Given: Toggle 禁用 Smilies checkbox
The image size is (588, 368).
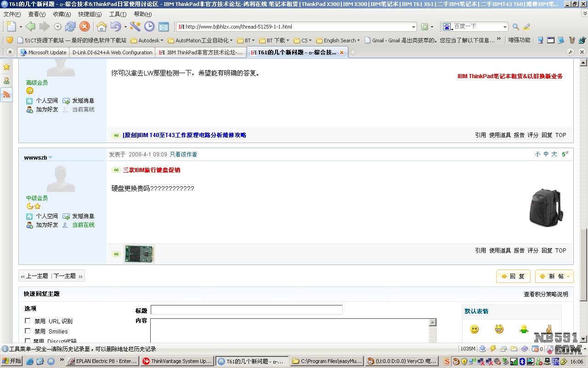Looking at the screenshot, I should pyautogui.click(x=28, y=331).
